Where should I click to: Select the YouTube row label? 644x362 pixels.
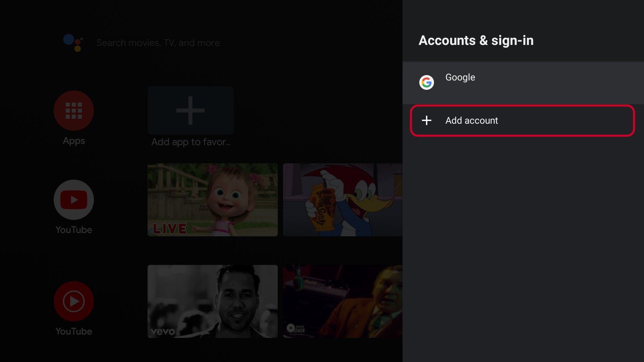(73, 230)
